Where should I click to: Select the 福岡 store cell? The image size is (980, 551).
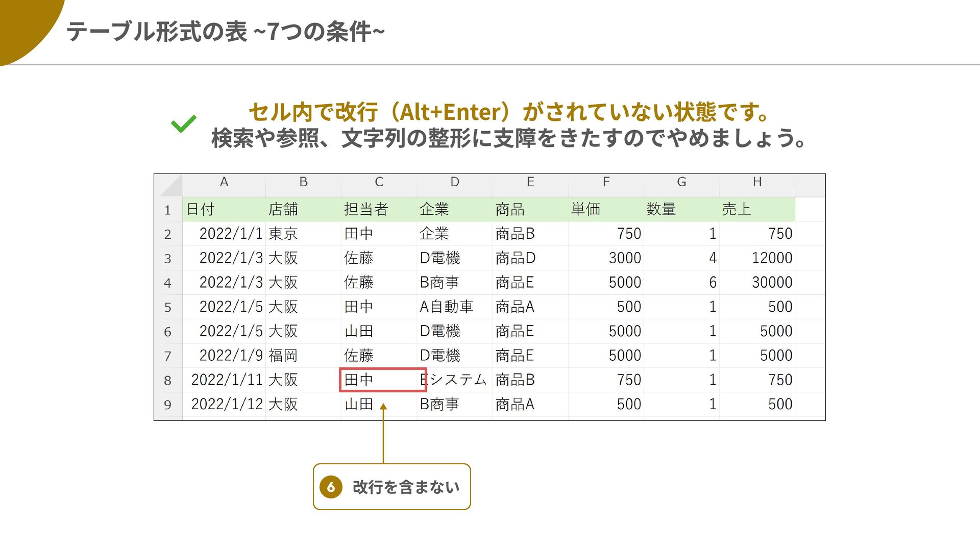303,356
